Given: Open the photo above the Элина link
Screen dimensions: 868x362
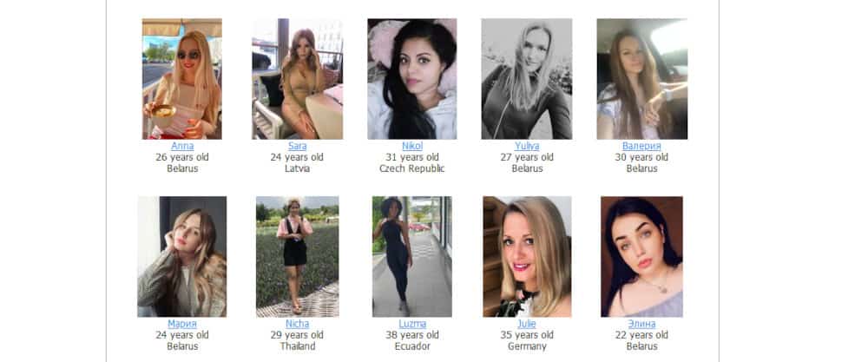Looking at the screenshot, I should pos(641,256).
